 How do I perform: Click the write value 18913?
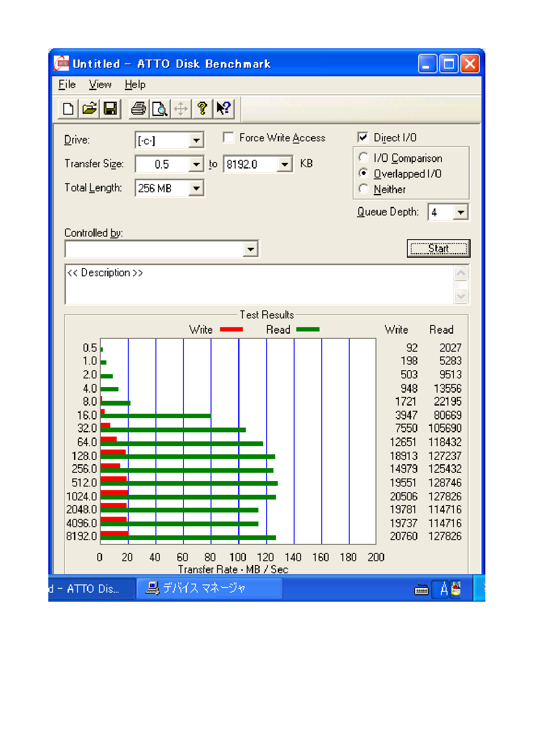[x=404, y=456]
